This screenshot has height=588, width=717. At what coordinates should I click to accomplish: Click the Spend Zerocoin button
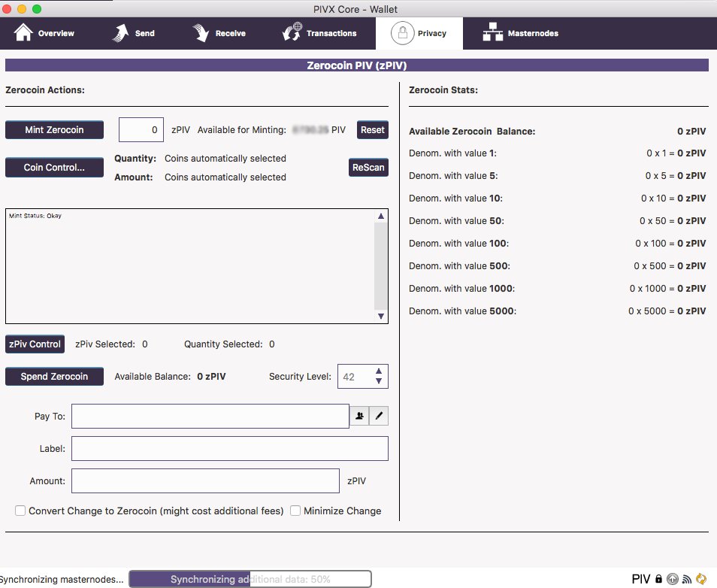(x=54, y=377)
